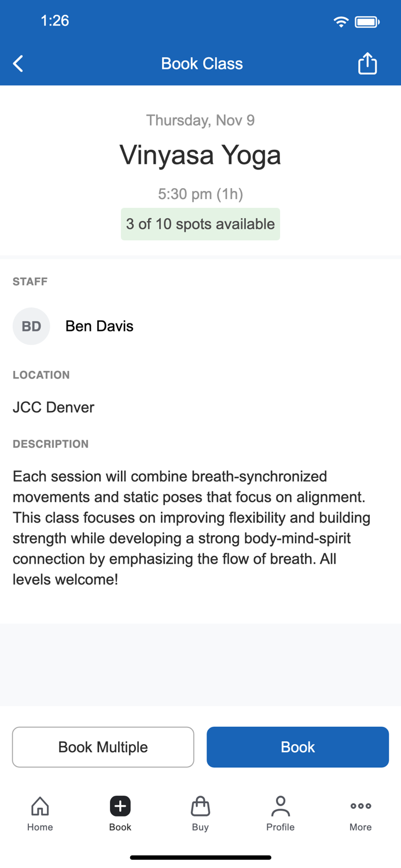Select the Vinyasa Yoga class title

click(200, 155)
